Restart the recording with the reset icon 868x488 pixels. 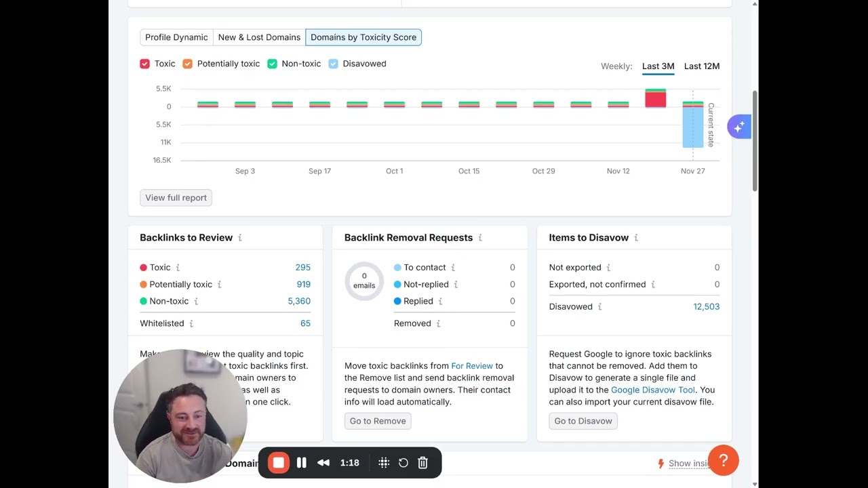403,463
